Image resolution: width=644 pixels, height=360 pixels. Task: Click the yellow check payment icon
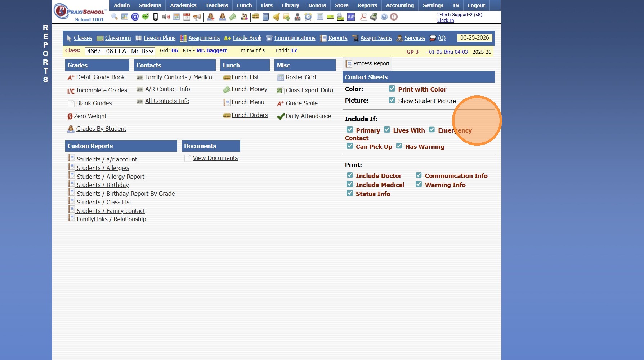tap(330, 17)
